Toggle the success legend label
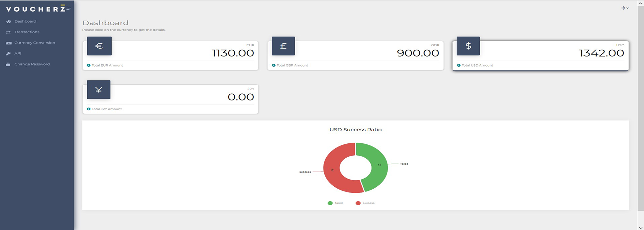This screenshot has height=230, width=644. click(x=368, y=203)
